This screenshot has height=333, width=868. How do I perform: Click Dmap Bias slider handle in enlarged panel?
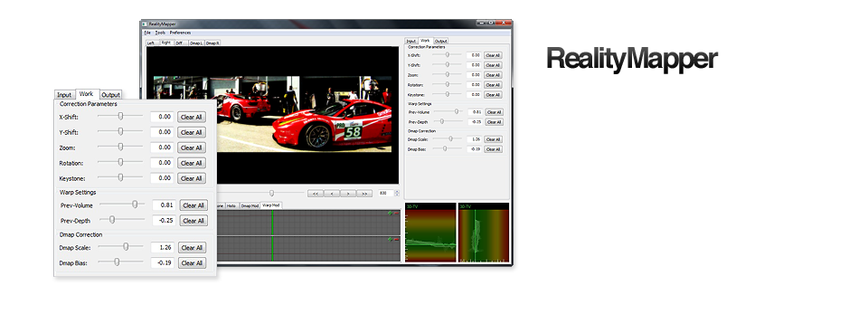tap(117, 262)
